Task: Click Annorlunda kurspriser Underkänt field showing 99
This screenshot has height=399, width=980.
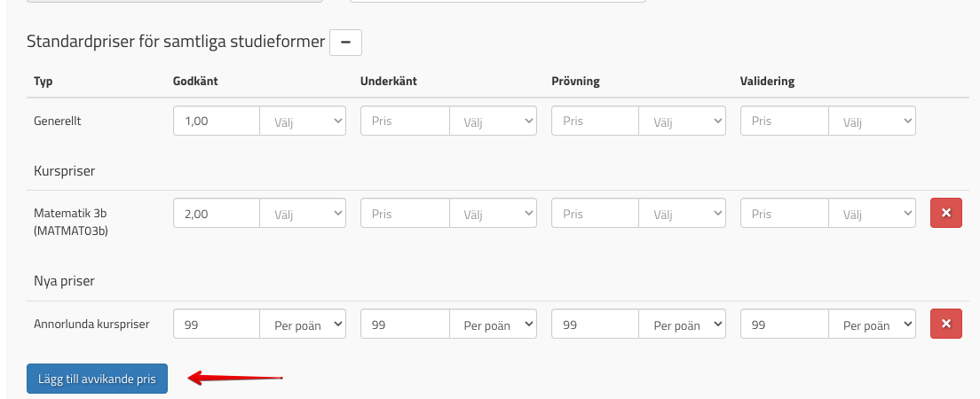Action: 405,325
